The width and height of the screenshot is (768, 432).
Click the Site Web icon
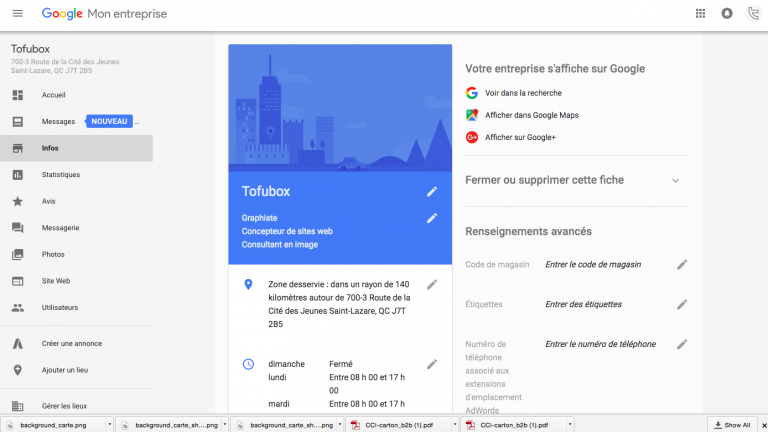coord(18,281)
